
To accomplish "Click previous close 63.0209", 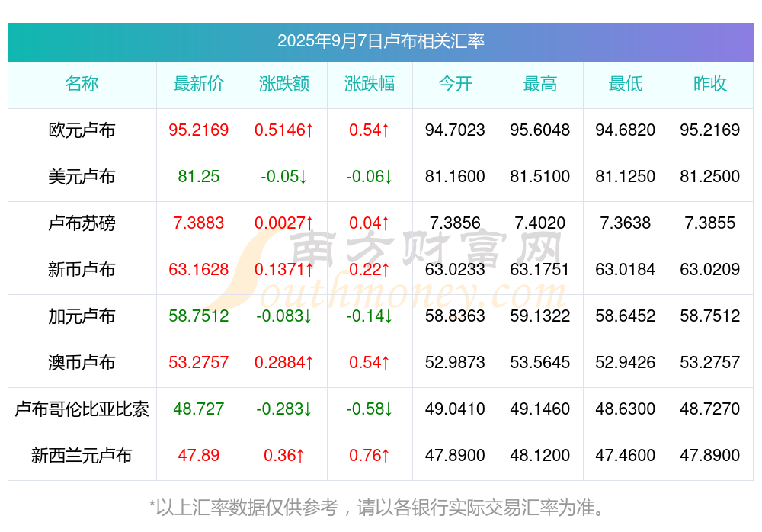I will tap(710, 269).
